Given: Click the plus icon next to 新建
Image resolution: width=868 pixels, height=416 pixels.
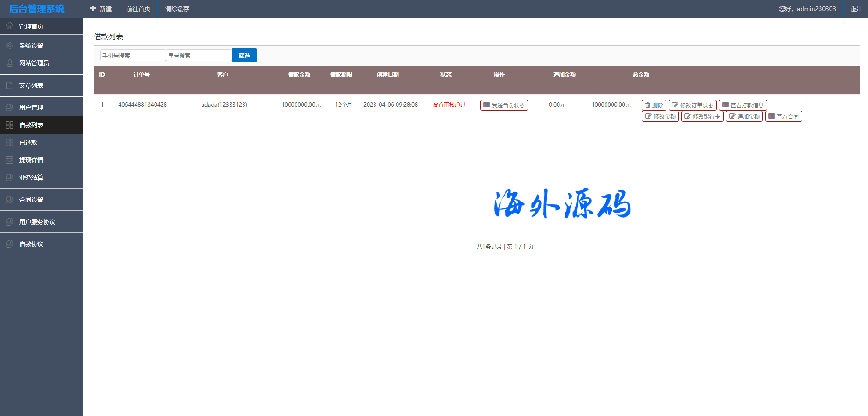Looking at the screenshot, I should [x=93, y=9].
